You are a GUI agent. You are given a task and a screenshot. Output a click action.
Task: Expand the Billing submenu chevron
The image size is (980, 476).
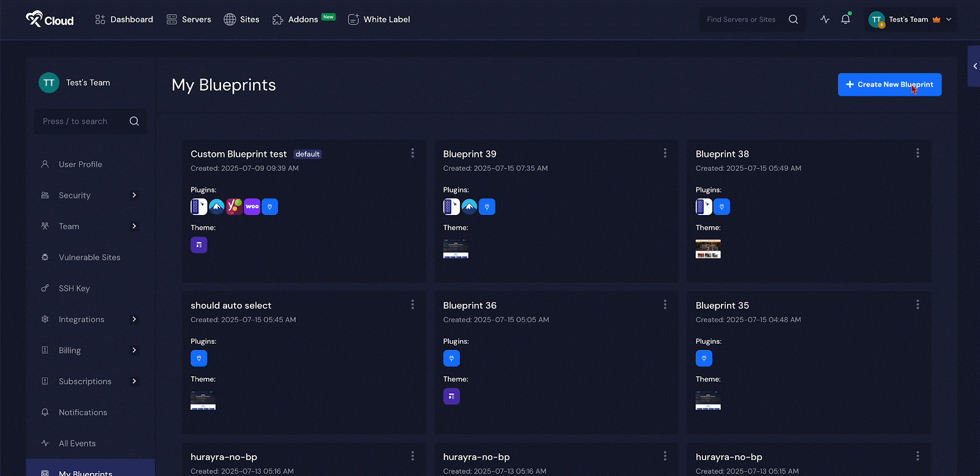pos(134,350)
